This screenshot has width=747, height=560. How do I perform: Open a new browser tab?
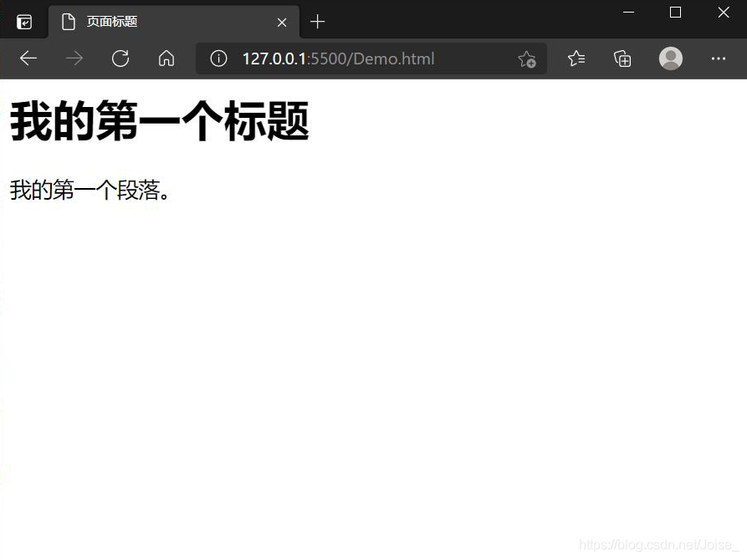click(317, 21)
